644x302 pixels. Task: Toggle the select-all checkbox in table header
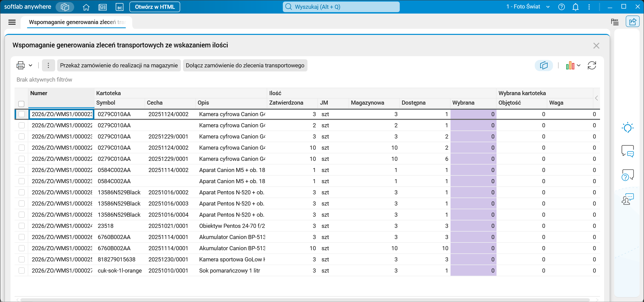21,104
